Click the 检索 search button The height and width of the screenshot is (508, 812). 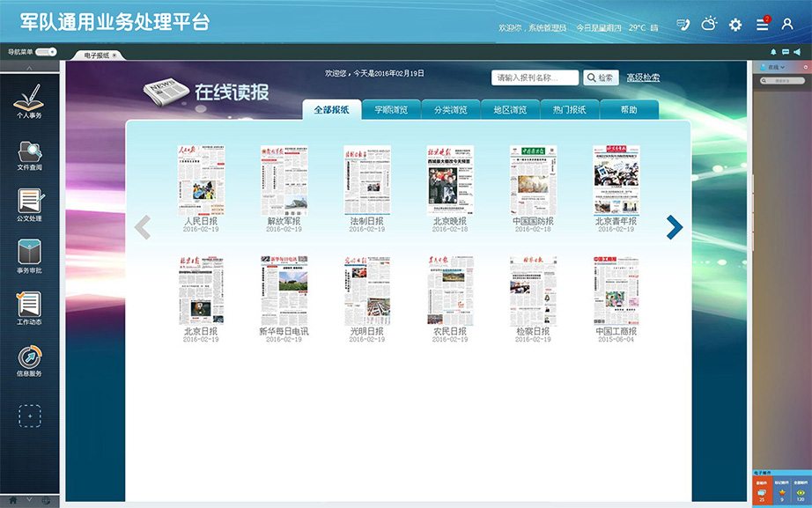tap(601, 77)
